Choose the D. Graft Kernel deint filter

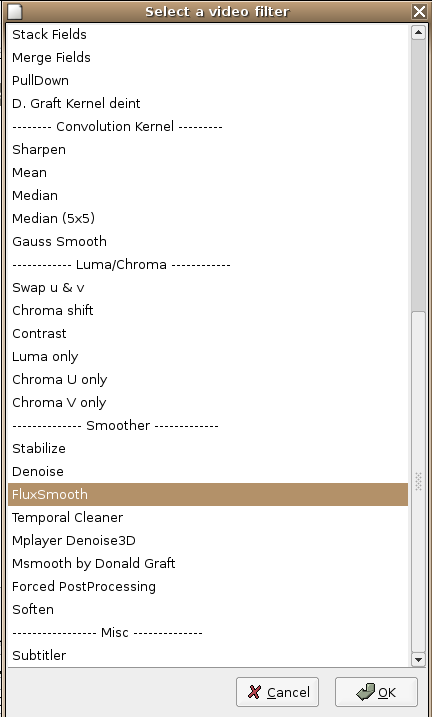[x=208, y=103]
